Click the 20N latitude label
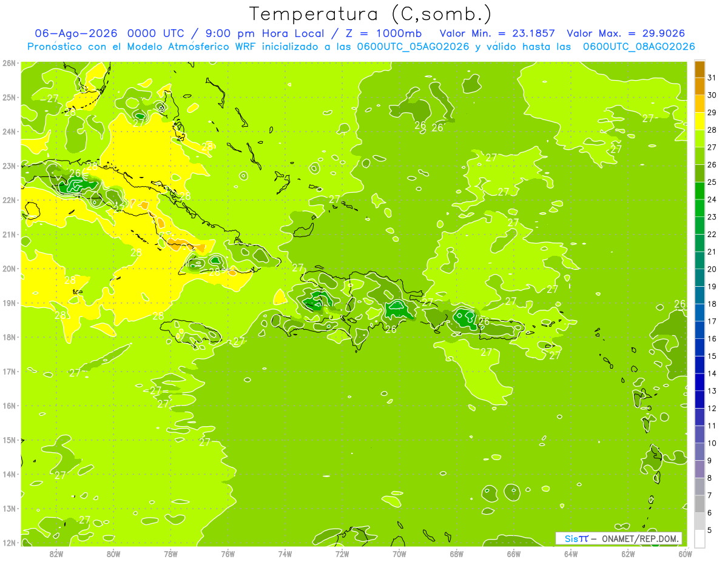This screenshot has height=562, width=728. [x=8, y=269]
